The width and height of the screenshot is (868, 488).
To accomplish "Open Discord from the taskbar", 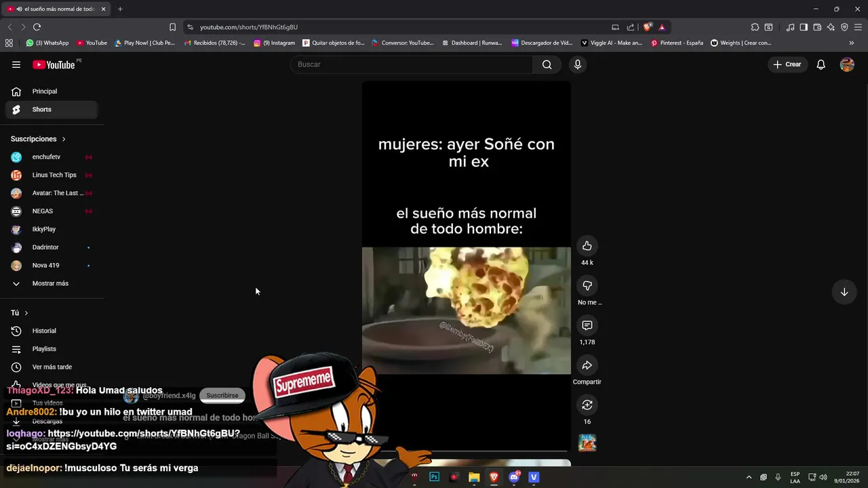I will click(514, 477).
